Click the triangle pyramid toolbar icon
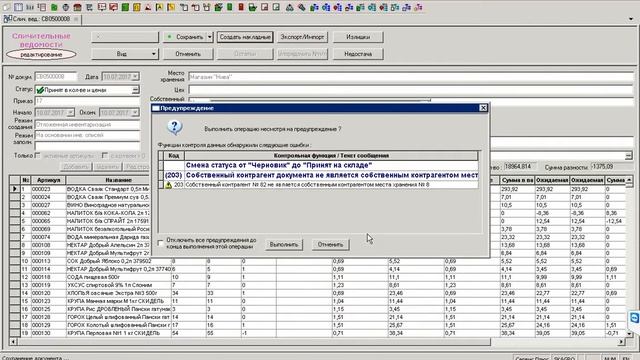Screen dimensions: 640x360 point(289,7)
